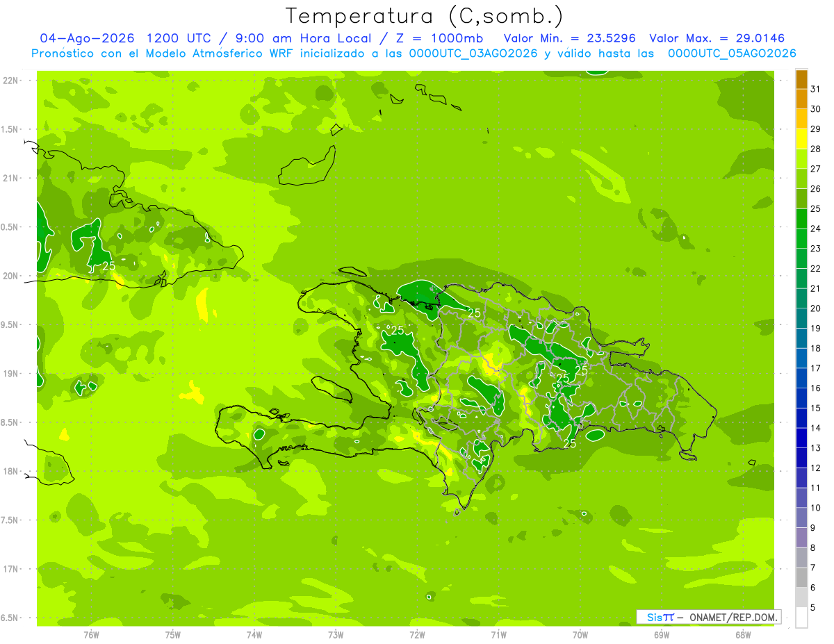Click the '29' colorbar label
Viewport: 834px width, 644px height.
(x=815, y=129)
